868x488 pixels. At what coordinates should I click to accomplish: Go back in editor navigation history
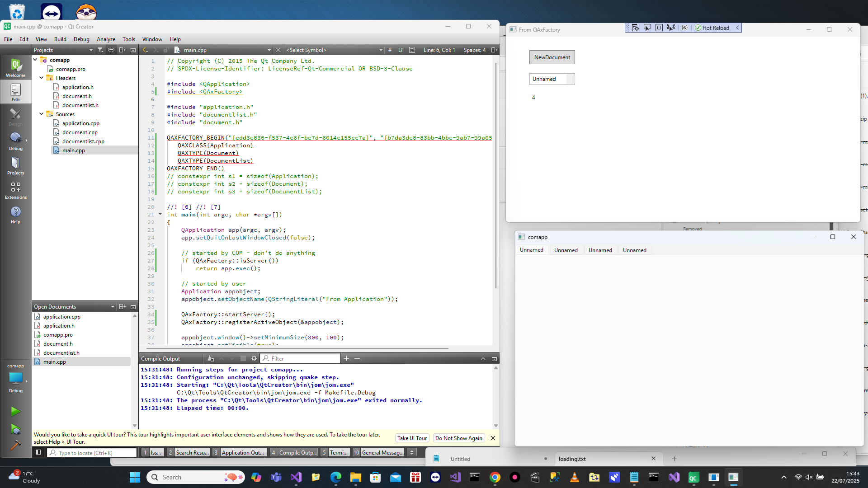(145, 50)
